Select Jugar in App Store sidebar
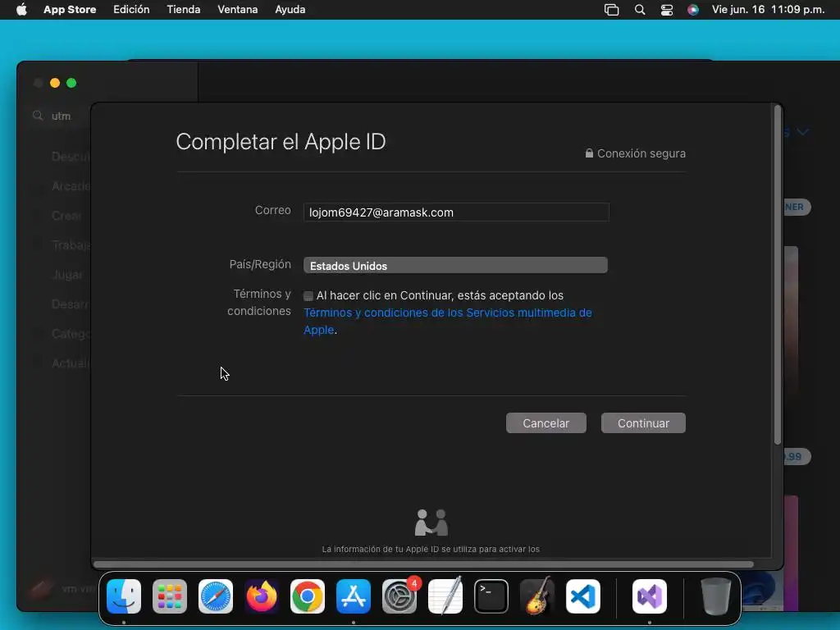The height and width of the screenshot is (630, 840). (x=67, y=275)
